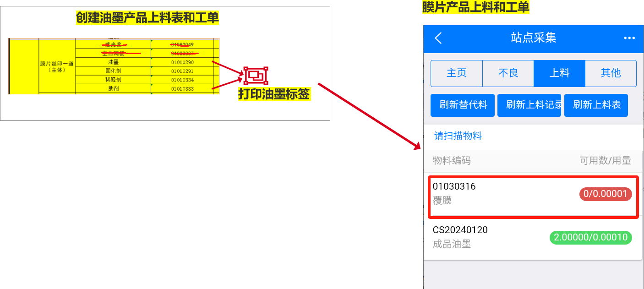This screenshot has height=289, width=644.
Task: Select material row 01030316 覆膜
Action: [504, 194]
